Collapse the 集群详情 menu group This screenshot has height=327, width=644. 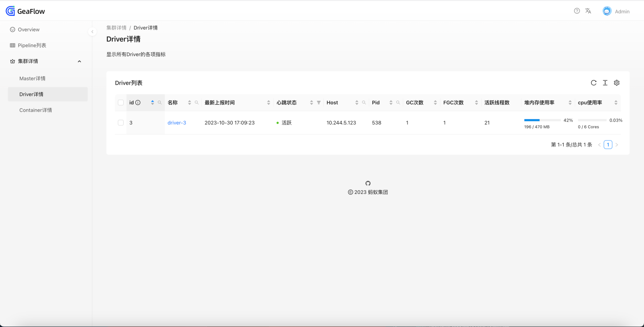click(x=79, y=61)
